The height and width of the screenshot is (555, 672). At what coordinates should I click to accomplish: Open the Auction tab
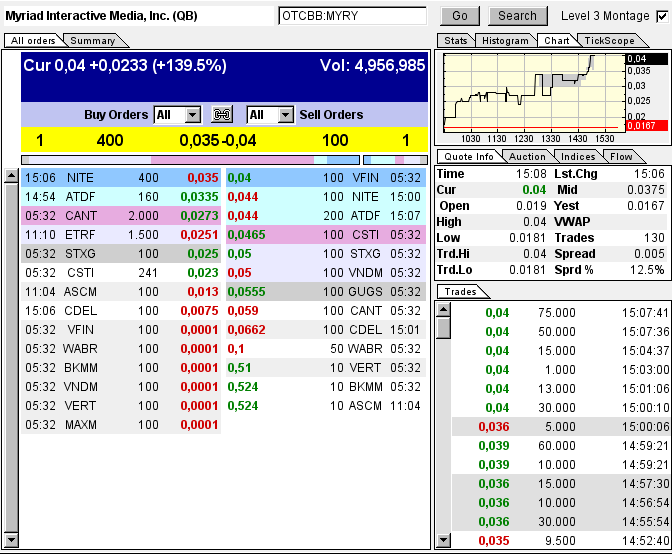tap(527, 157)
